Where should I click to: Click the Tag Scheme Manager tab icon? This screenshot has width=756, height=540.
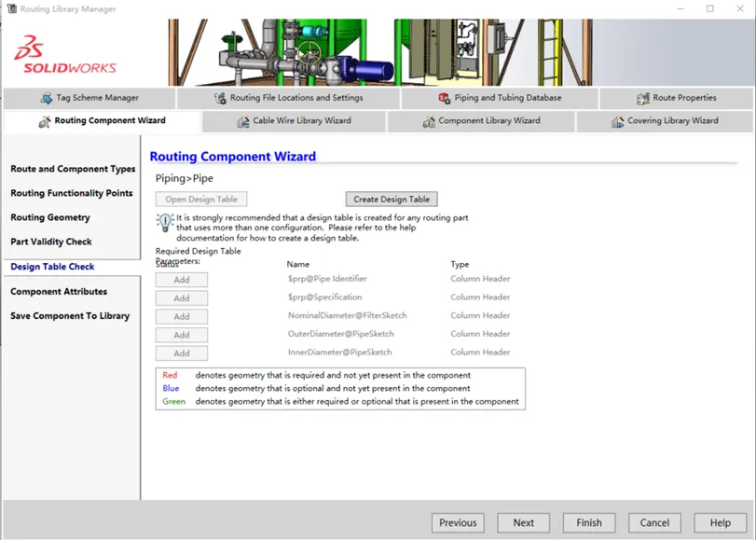[x=47, y=98]
